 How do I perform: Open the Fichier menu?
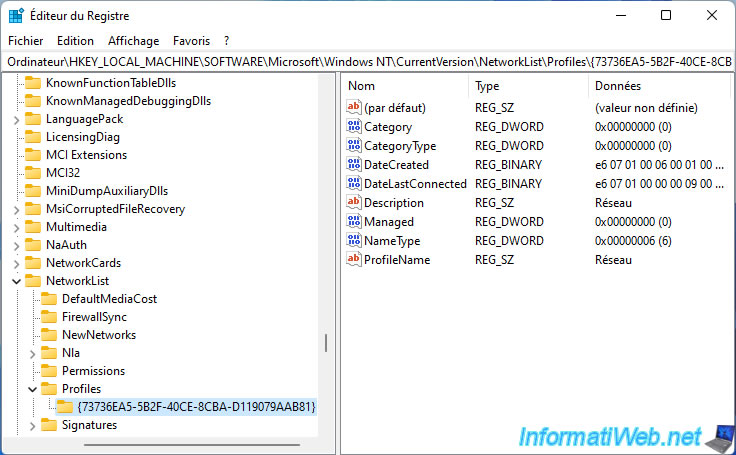pyautogui.click(x=25, y=41)
